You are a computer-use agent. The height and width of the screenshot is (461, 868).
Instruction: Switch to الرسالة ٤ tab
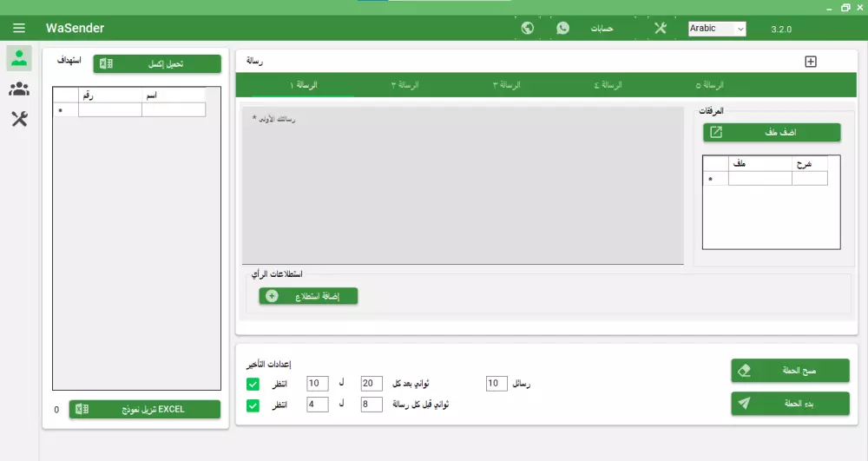tap(608, 85)
